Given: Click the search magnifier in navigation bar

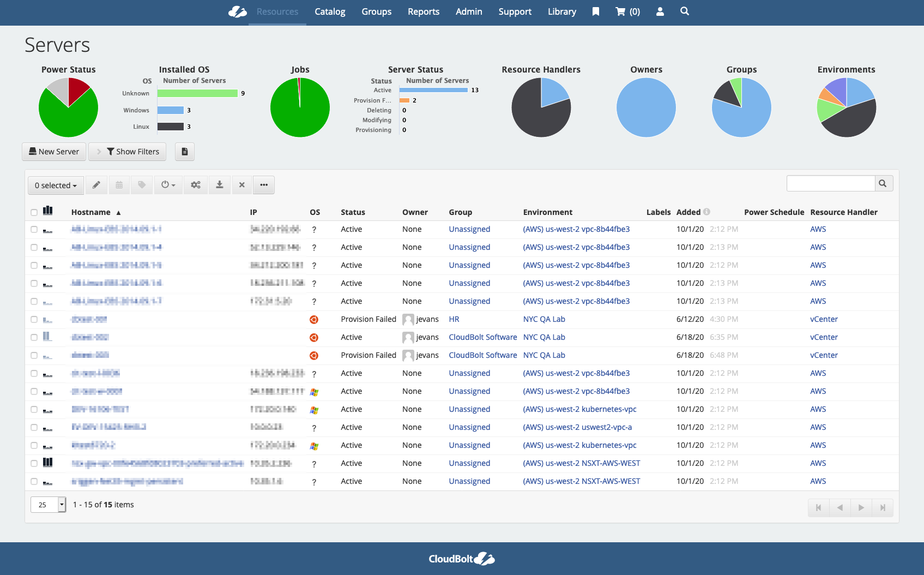Looking at the screenshot, I should point(685,11).
